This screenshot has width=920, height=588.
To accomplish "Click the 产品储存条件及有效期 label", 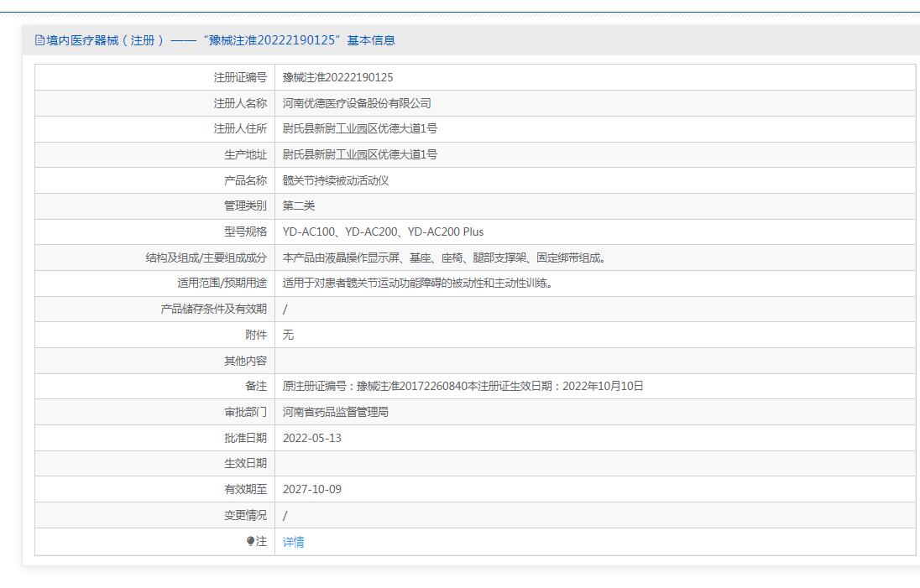I will coord(213,309).
